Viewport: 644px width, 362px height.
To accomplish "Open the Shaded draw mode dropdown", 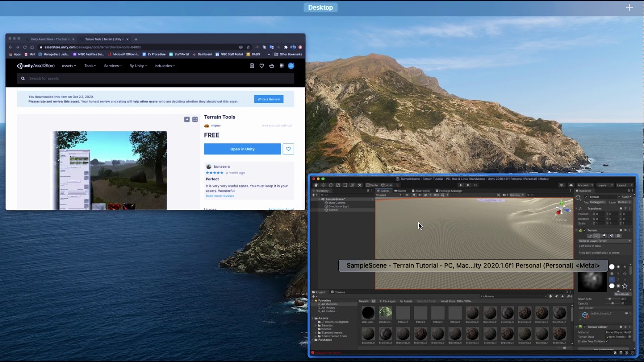I will tap(389, 195).
